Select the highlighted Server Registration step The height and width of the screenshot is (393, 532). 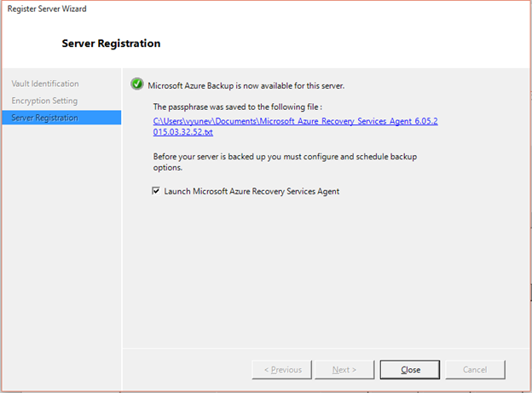click(44, 118)
